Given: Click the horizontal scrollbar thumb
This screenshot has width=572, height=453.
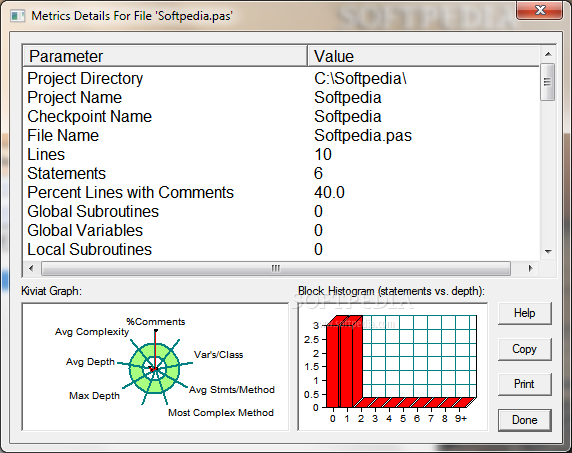Looking at the screenshot, I should pyautogui.click(x=276, y=268).
